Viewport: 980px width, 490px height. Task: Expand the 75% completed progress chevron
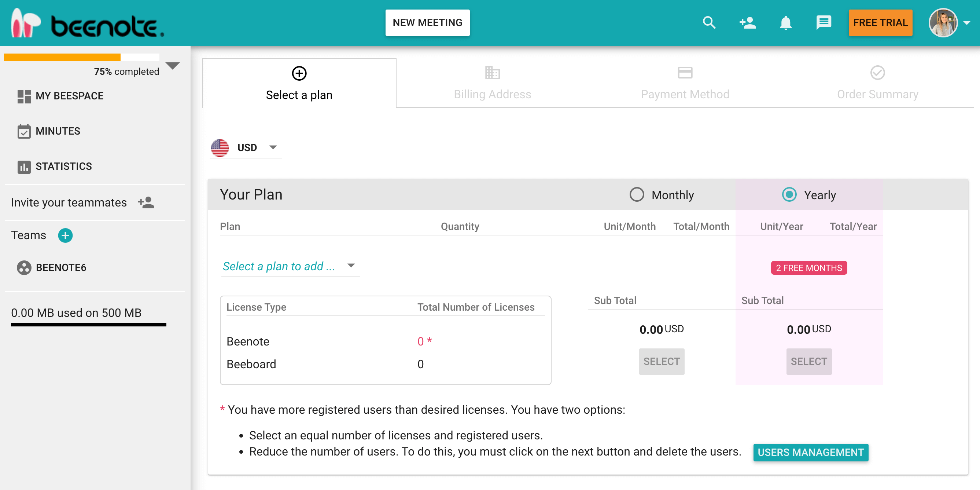[x=173, y=66]
